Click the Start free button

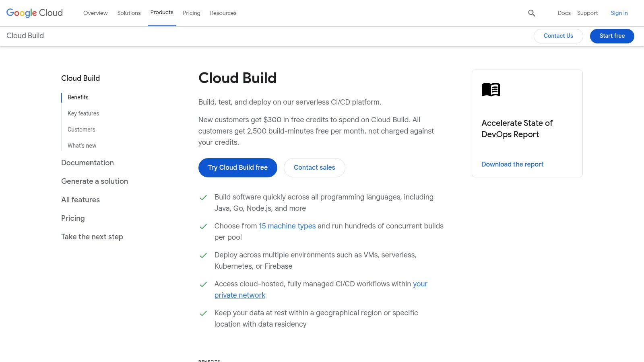click(x=612, y=36)
